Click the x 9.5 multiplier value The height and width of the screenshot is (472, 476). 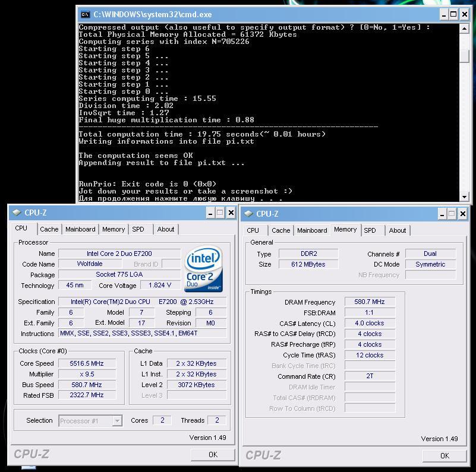coord(87,374)
